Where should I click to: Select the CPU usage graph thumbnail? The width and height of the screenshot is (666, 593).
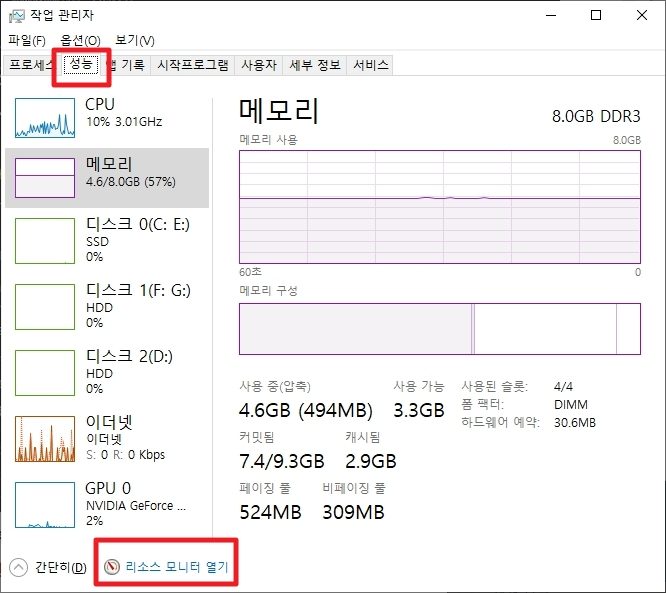click(x=45, y=118)
